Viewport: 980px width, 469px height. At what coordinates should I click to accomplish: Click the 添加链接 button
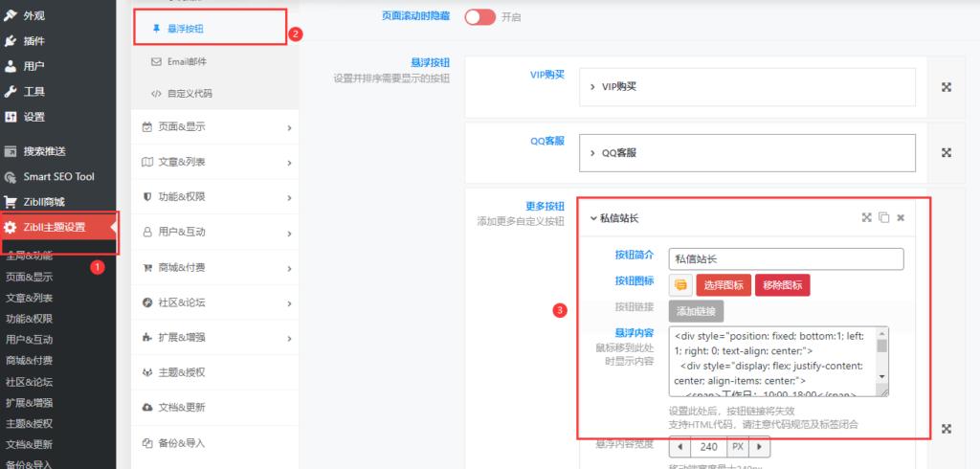[x=696, y=311]
